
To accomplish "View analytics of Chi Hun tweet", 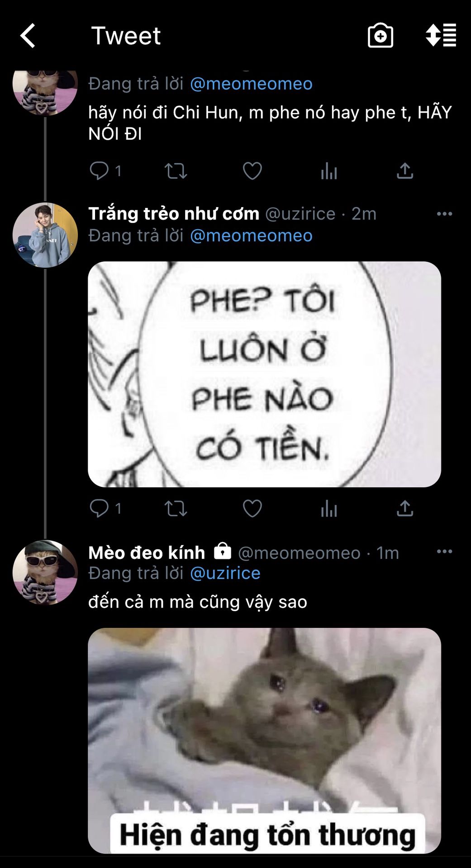I will pos(329,171).
